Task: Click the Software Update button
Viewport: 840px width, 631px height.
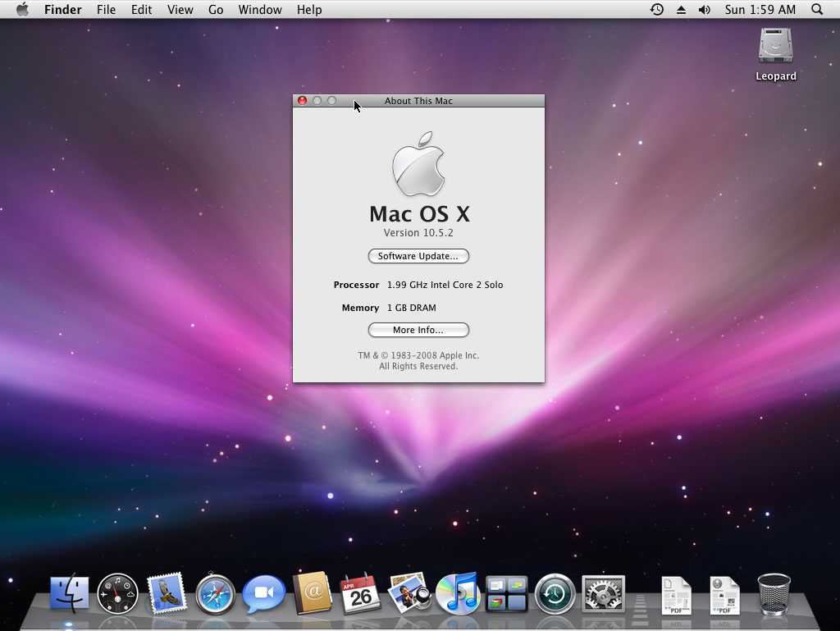Action: pos(418,256)
